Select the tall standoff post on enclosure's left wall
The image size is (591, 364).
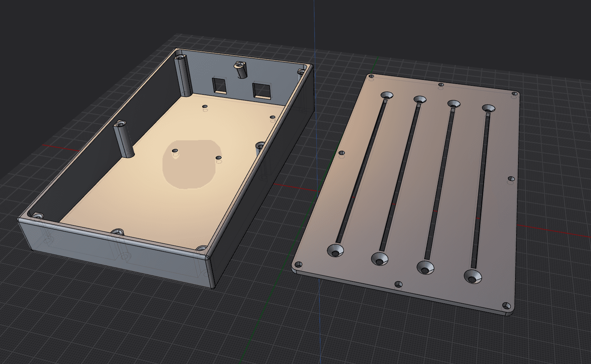point(124,138)
